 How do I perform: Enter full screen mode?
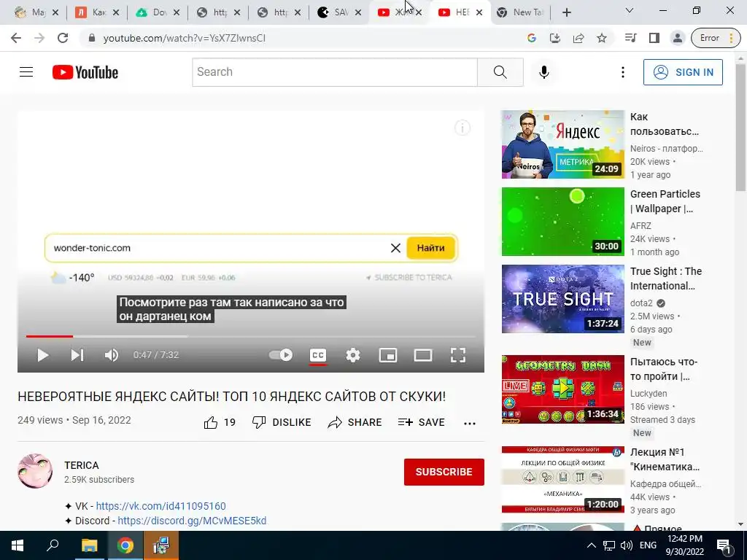click(x=458, y=355)
